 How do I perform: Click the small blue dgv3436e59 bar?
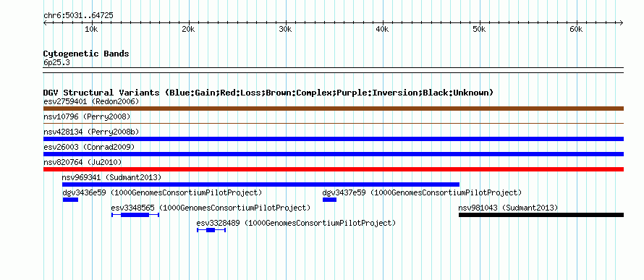click(x=70, y=200)
